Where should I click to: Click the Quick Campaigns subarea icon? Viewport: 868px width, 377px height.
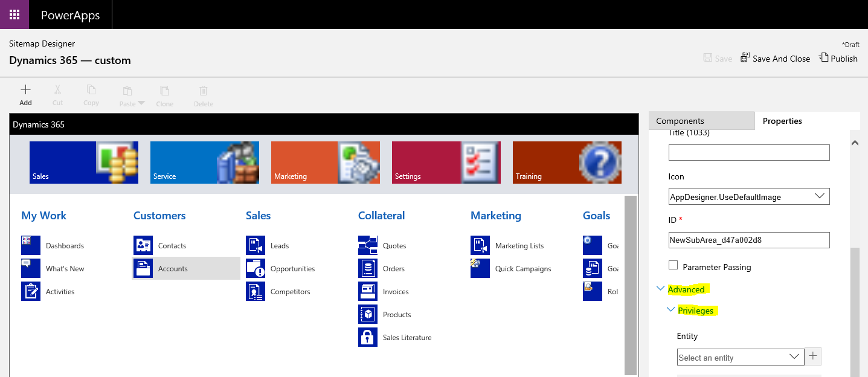tap(480, 268)
